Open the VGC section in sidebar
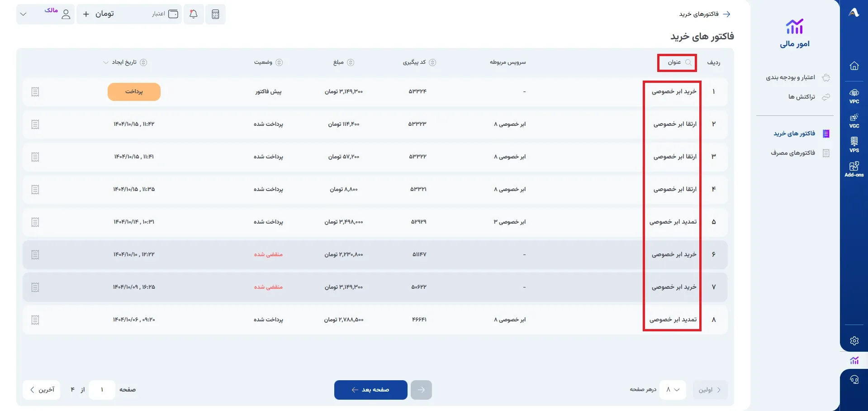The image size is (868, 411). (854, 121)
